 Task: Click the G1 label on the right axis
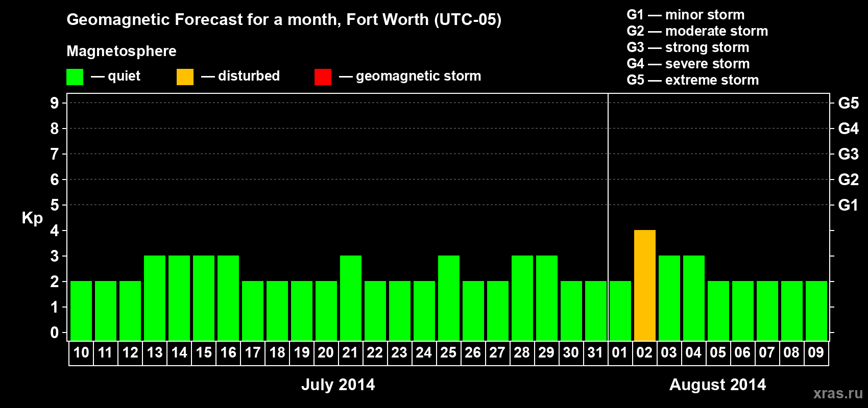tap(849, 205)
